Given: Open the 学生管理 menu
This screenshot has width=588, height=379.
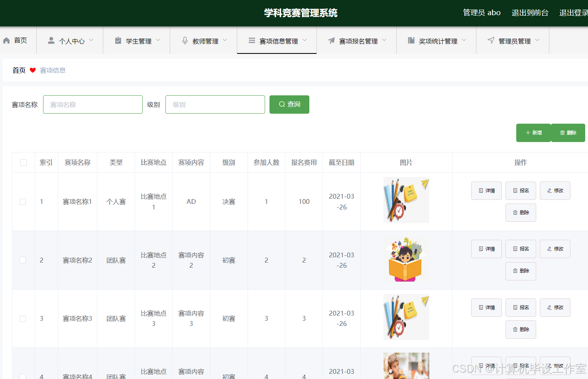Looking at the screenshot, I should pos(137,40).
